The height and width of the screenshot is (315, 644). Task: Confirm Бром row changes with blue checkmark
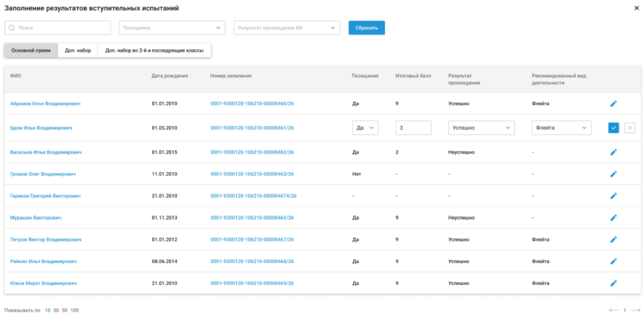[614, 128]
